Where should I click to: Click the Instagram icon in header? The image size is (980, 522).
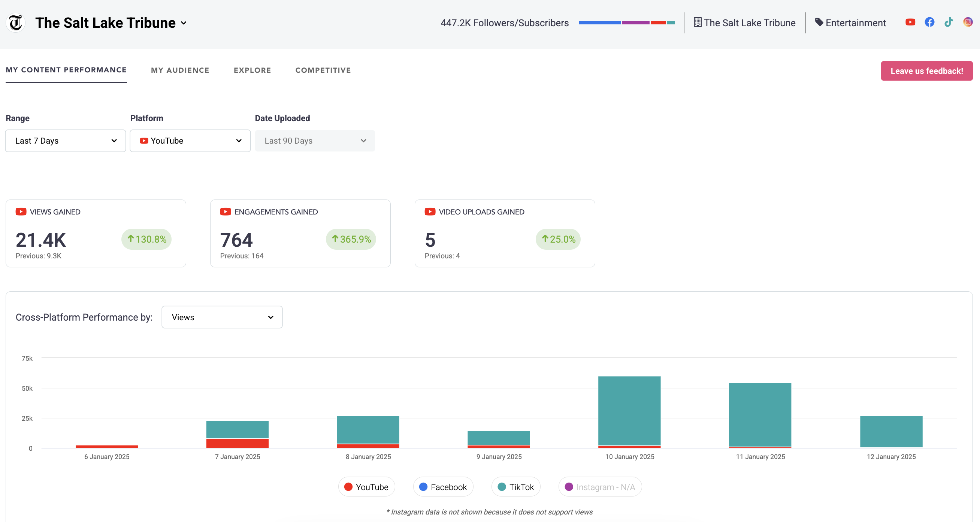[968, 22]
